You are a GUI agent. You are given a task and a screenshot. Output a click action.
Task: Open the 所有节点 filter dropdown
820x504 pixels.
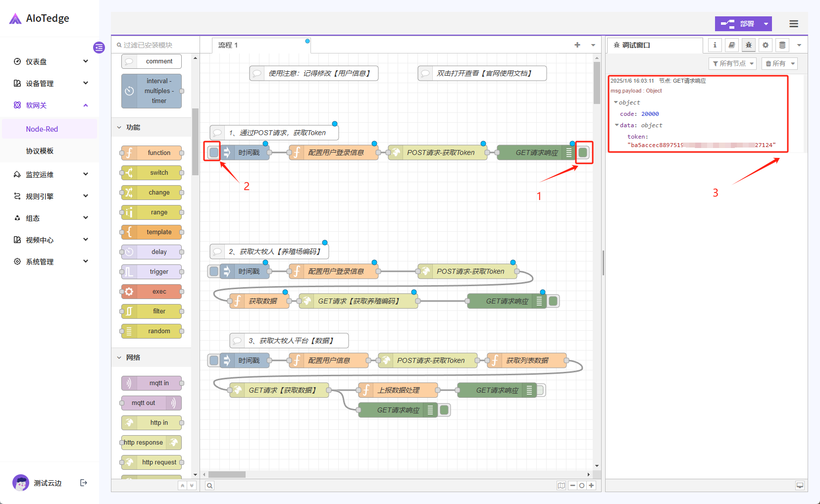coord(732,63)
